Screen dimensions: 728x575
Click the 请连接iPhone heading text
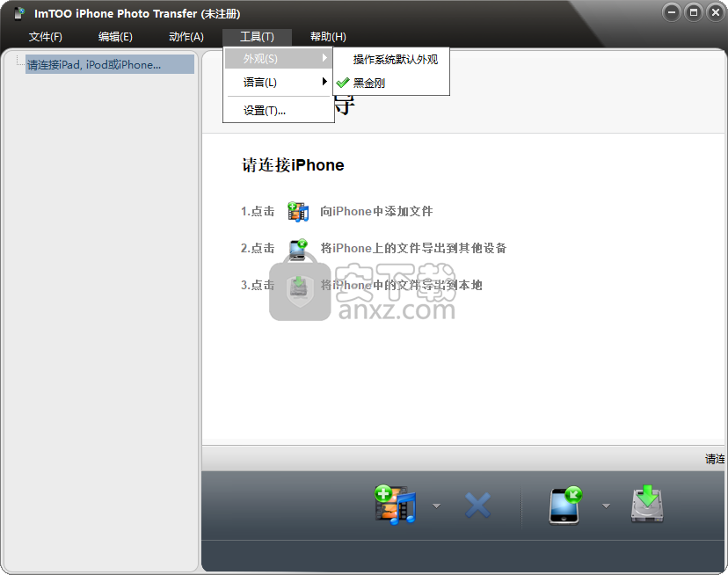click(293, 165)
